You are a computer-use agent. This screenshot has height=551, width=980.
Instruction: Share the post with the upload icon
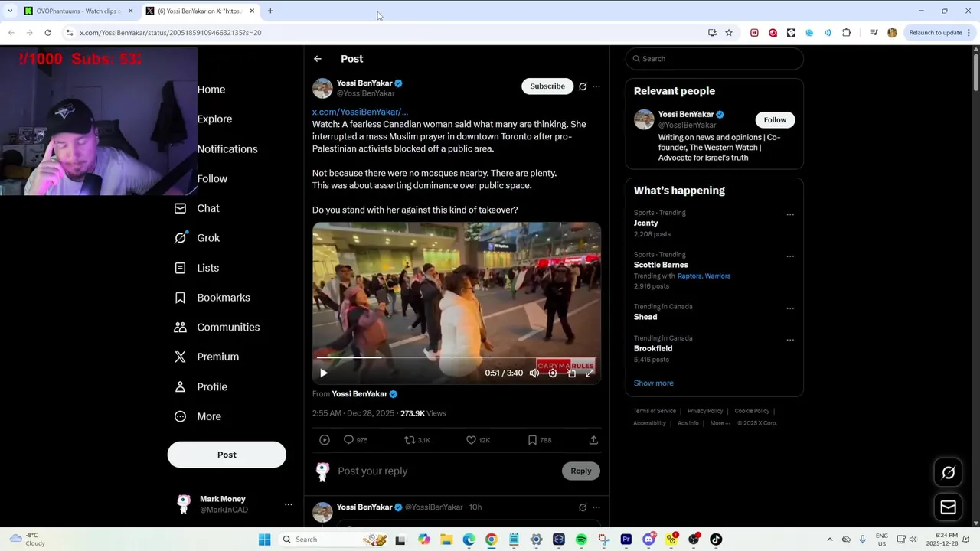593,440
